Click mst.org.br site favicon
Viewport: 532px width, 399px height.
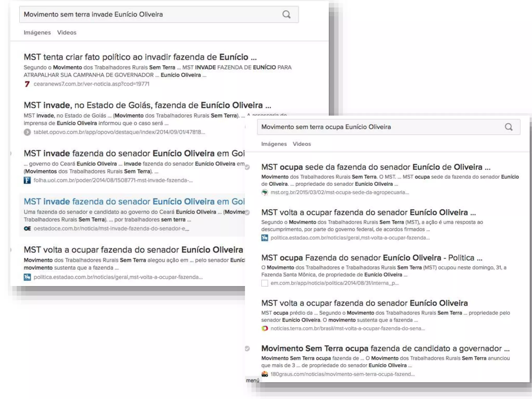(x=264, y=192)
